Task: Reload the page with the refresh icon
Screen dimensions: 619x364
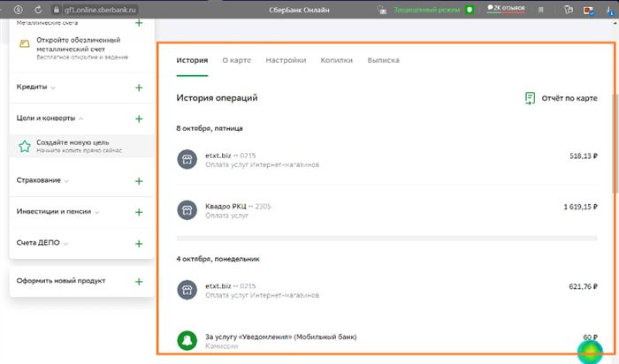Action: 38,10
